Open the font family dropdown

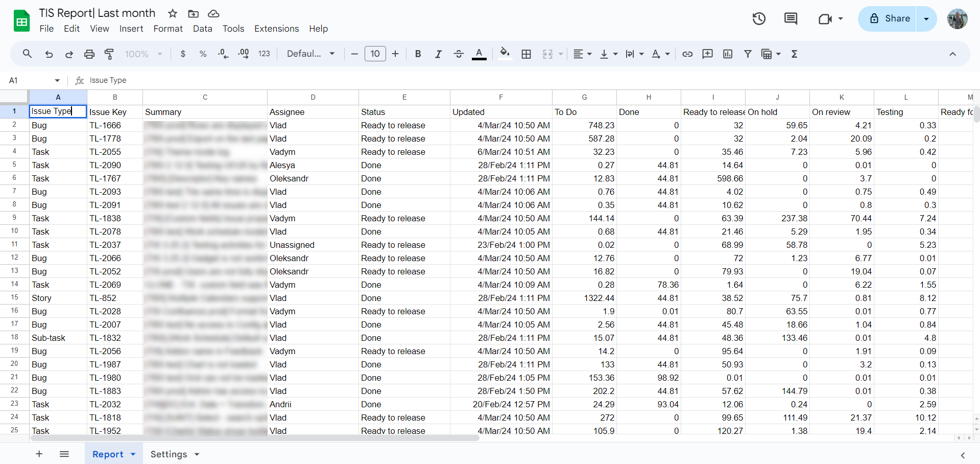tap(310, 54)
